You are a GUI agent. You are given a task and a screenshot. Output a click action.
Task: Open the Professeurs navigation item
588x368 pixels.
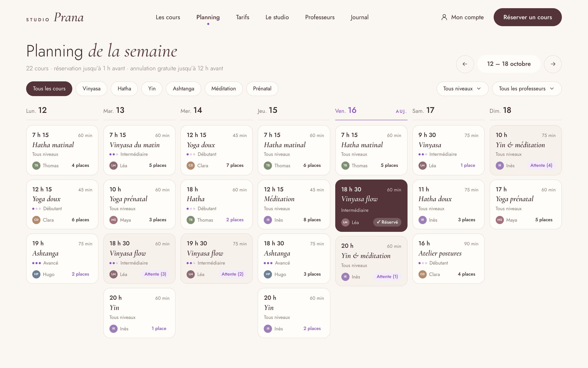coord(320,17)
